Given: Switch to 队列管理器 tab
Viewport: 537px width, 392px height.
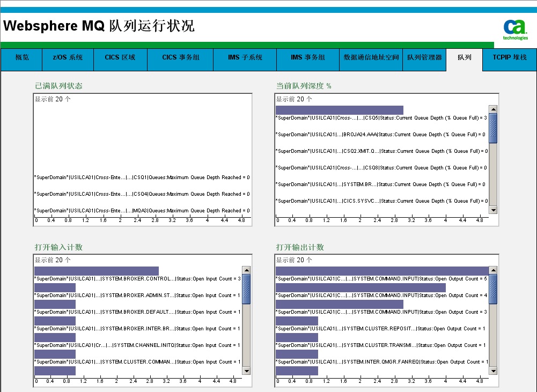Looking at the screenshot, I should 424,57.
